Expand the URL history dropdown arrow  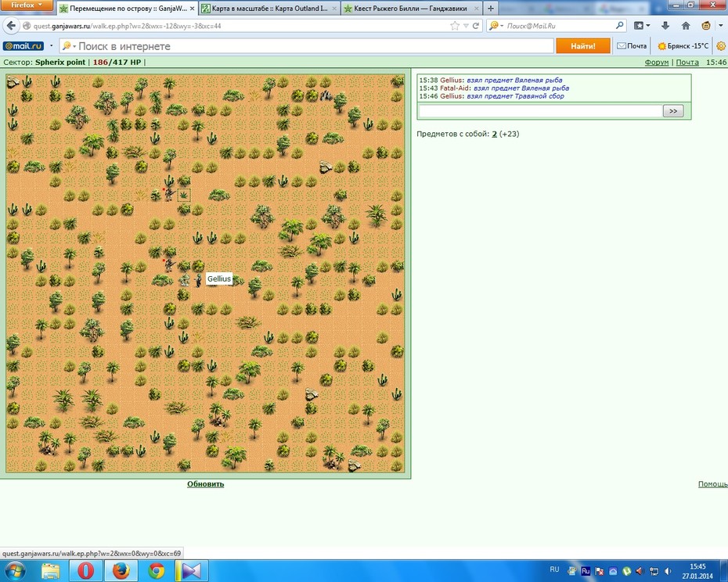466,26
